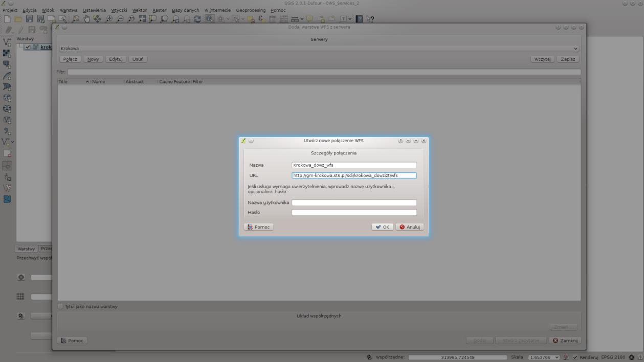The width and height of the screenshot is (644, 362).
Task: Open the Krokowa server dropdown
Action: point(319,49)
